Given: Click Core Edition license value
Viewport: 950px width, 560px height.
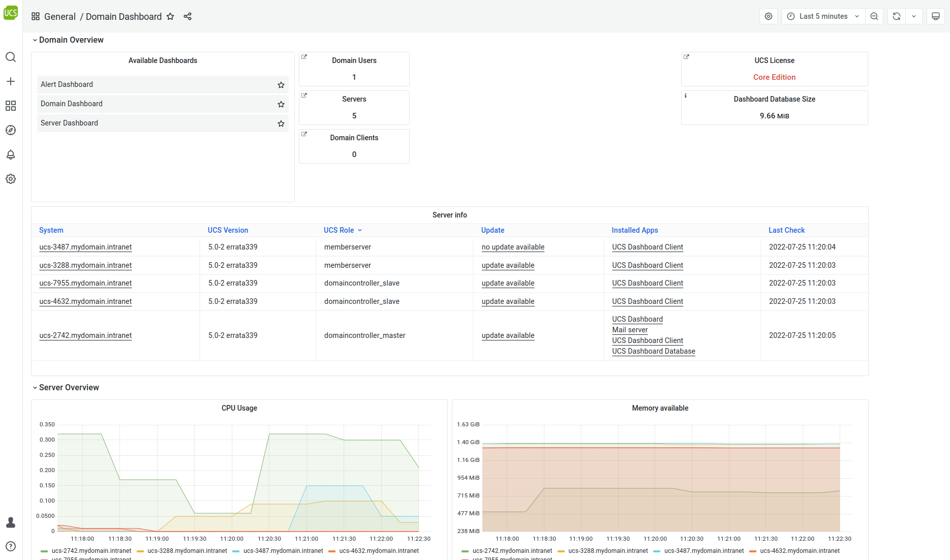Looking at the screenshot, I should [774, 77].
